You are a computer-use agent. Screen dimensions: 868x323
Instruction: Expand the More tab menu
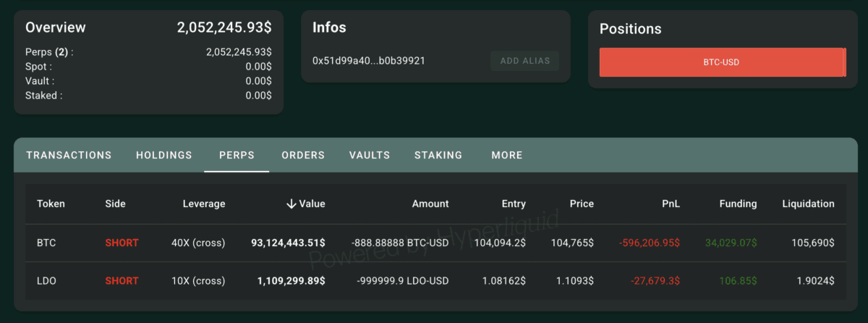pos(507,155)
